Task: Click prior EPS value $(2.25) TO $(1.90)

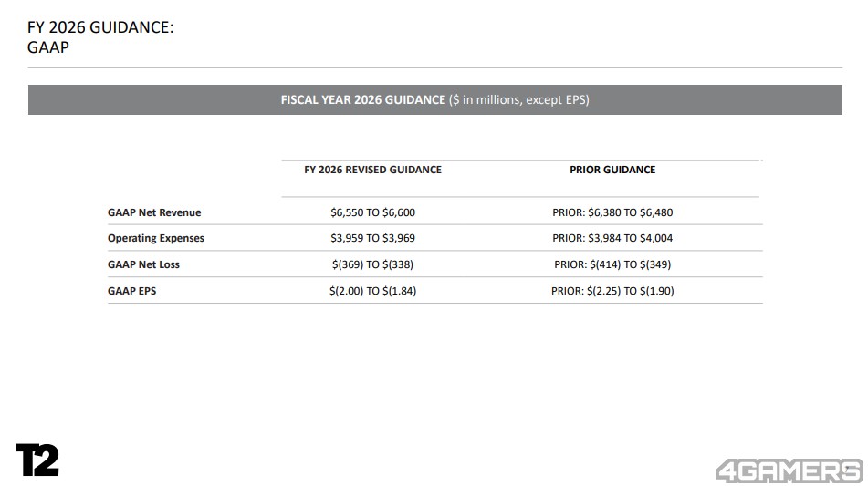Action: pos(612,291)
